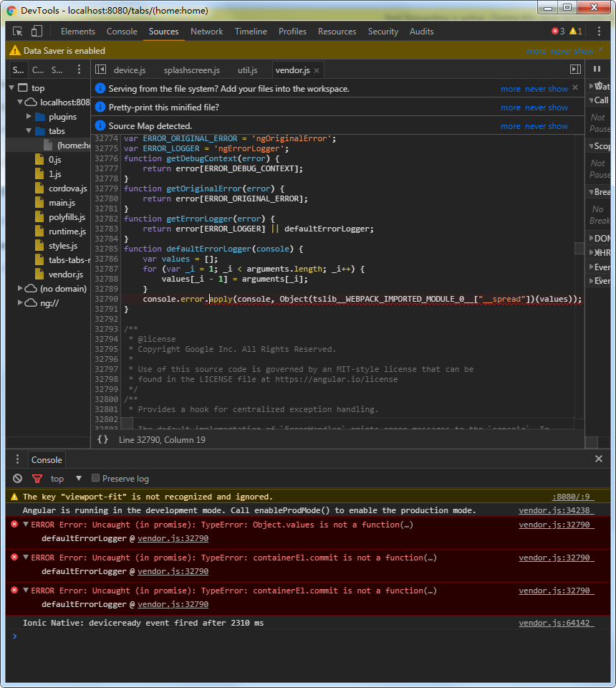
Task: Collapse the top frame tree node
Action: 12,87
